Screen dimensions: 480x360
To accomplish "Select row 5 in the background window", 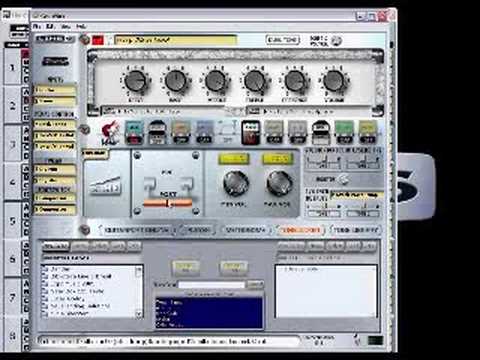I will [13, 221].
